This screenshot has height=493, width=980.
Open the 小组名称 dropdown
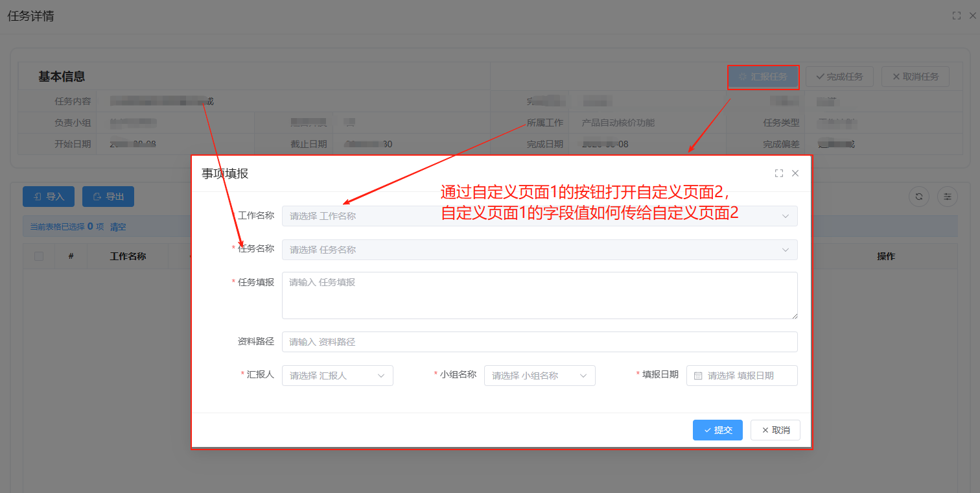(x=539, y=376)
